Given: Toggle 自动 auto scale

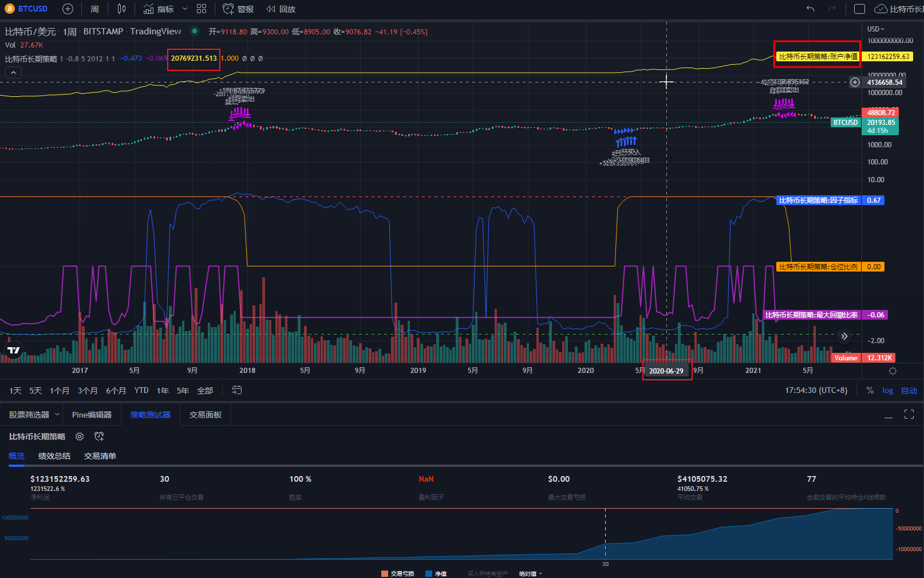Looking at the screenshot, I should 909,390.
